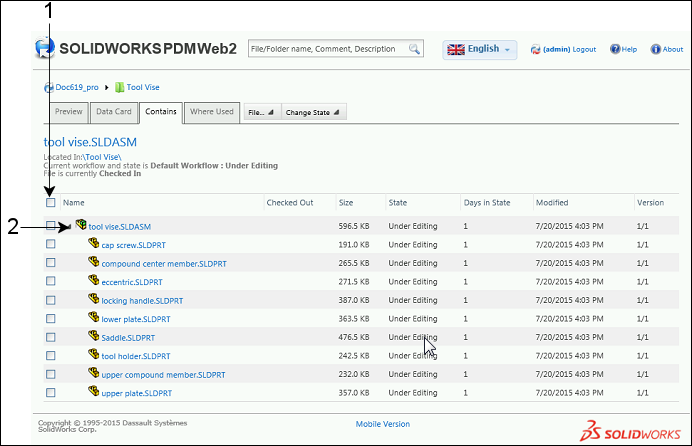Open the tool holder.SLDPRT link

tap(136, 356)
